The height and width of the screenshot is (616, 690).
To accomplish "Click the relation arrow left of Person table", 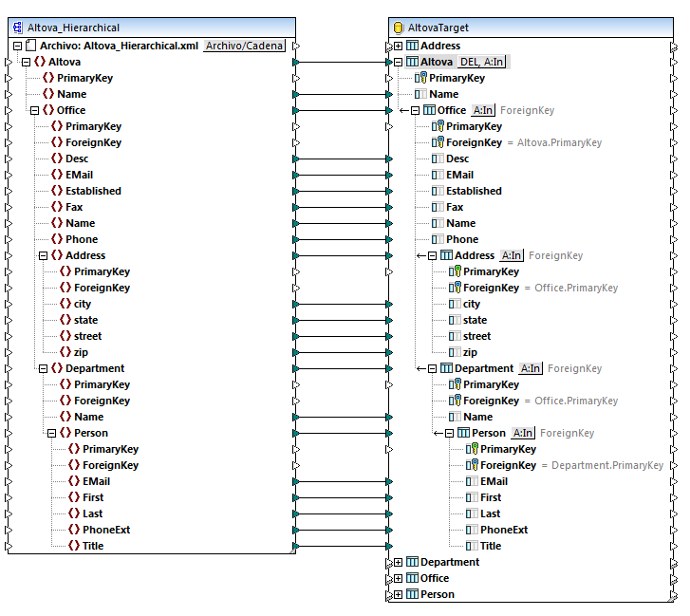I will (x=438, y=434).
